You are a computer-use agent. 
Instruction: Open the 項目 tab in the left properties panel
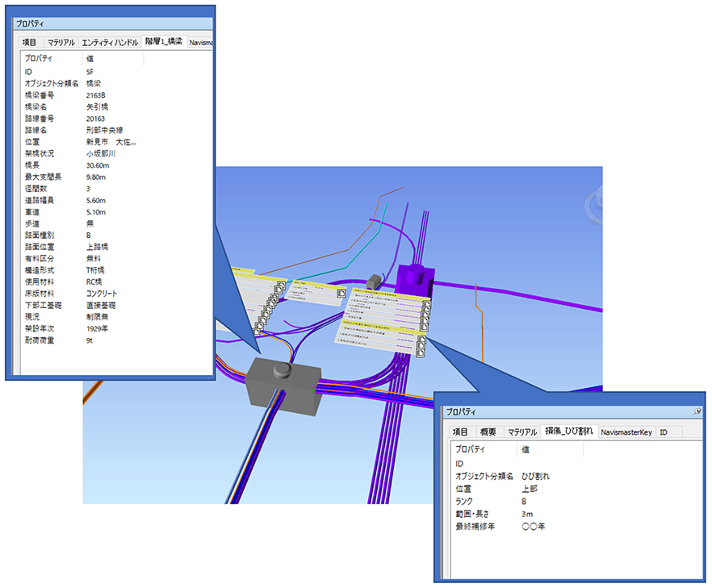click(30, 42)
